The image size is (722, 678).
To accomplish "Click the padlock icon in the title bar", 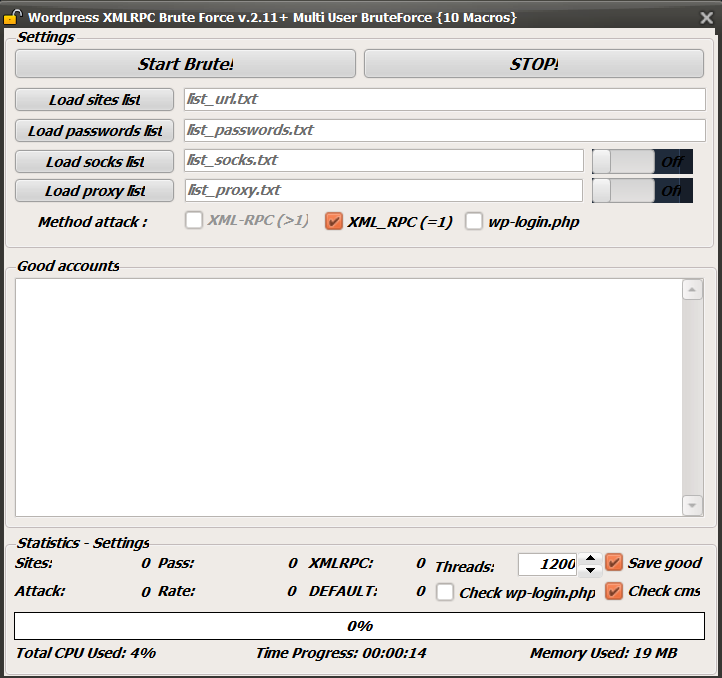I will (x=12, y=17).
